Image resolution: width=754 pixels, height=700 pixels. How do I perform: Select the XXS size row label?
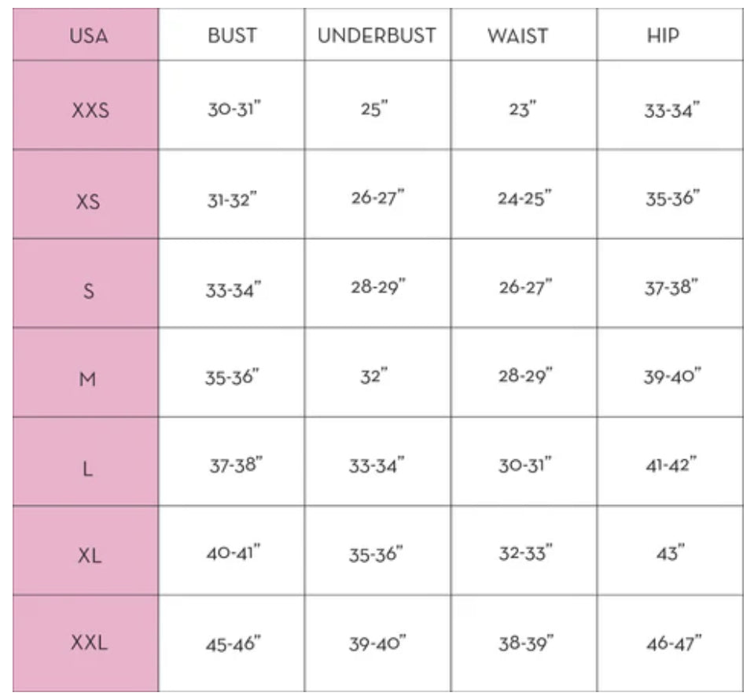point(90,110)
